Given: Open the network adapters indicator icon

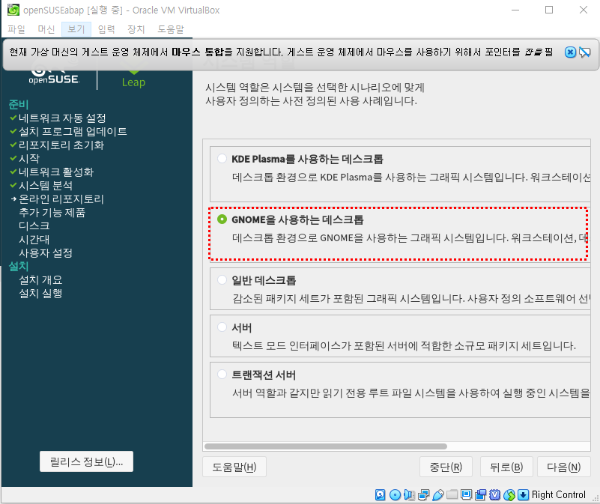Looking at the screenshot, I should coord(424,495).
